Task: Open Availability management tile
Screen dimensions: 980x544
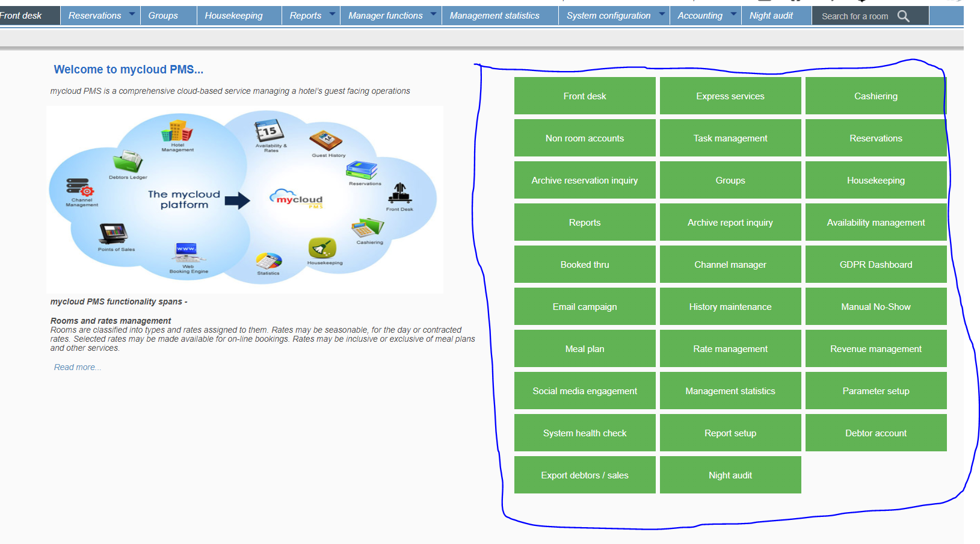Action: pos(876,222)
